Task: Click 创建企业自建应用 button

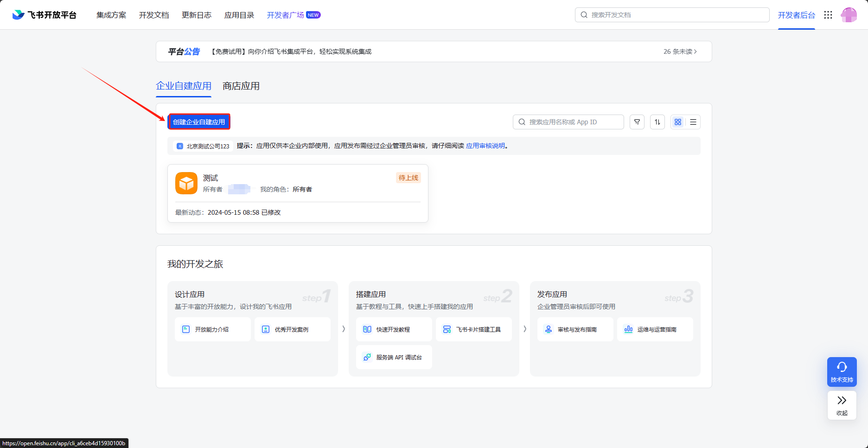Action: 199,122
